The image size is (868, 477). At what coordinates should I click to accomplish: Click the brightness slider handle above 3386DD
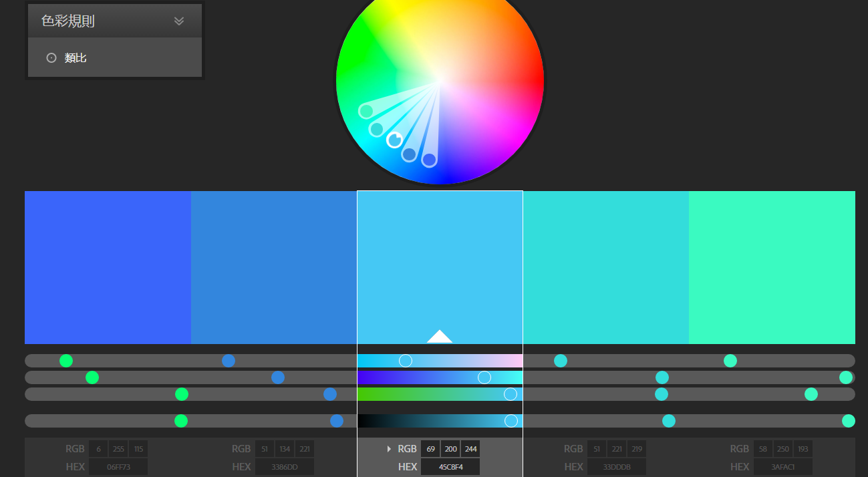point(337,421)
